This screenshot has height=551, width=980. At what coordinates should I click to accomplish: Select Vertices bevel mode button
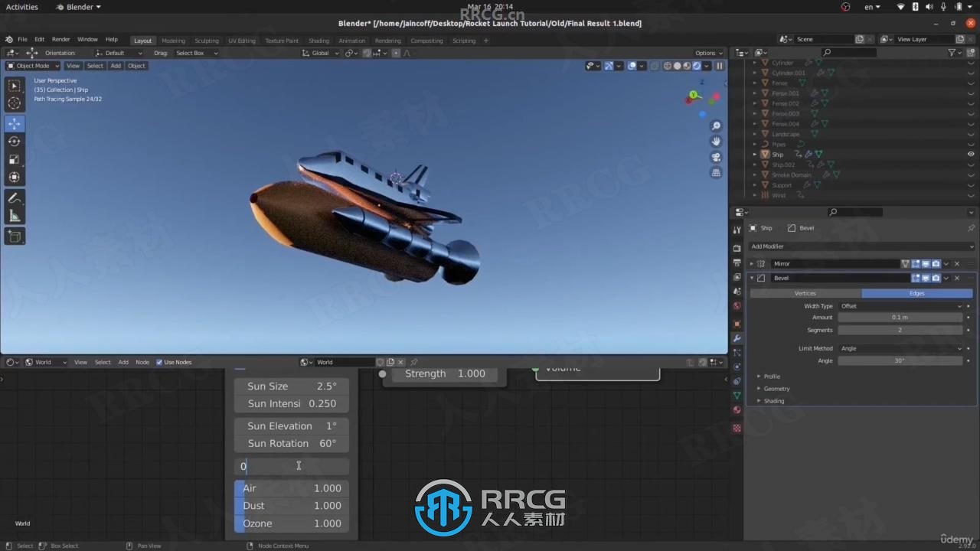[x=805, y=293]
